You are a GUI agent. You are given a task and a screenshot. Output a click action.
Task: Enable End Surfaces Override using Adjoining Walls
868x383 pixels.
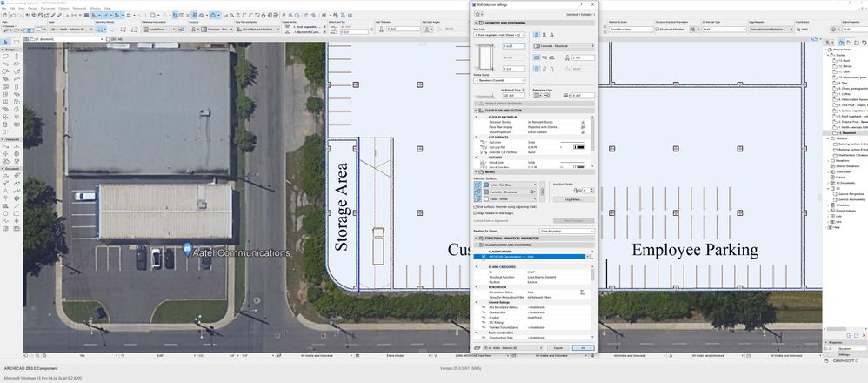[x=476, y=207]
